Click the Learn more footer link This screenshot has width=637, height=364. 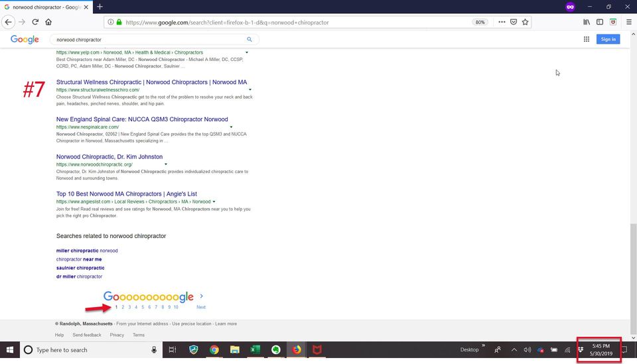tap(226, 324)
